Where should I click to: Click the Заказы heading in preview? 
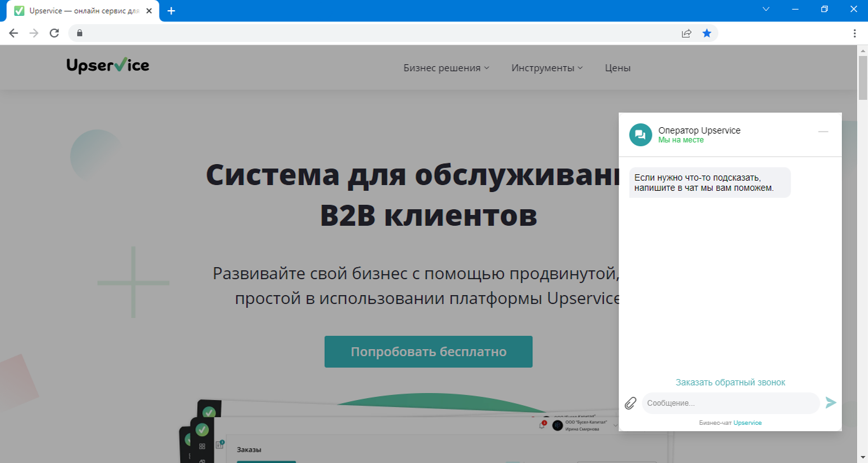pyautogui.click(x=249, y=450)
